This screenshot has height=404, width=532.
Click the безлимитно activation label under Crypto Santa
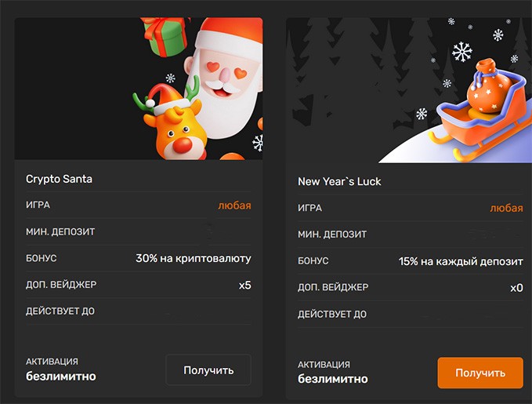point(61,376)
